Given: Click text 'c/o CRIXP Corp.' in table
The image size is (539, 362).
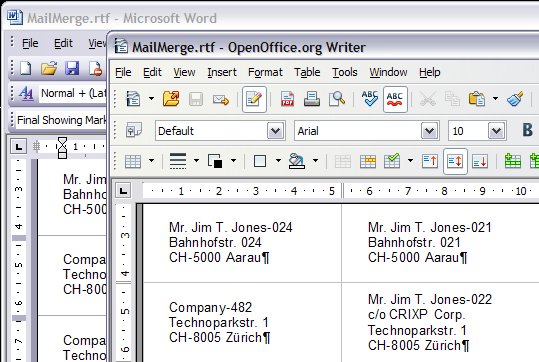Looking at the screenshot, I should (x=416, y=315).
